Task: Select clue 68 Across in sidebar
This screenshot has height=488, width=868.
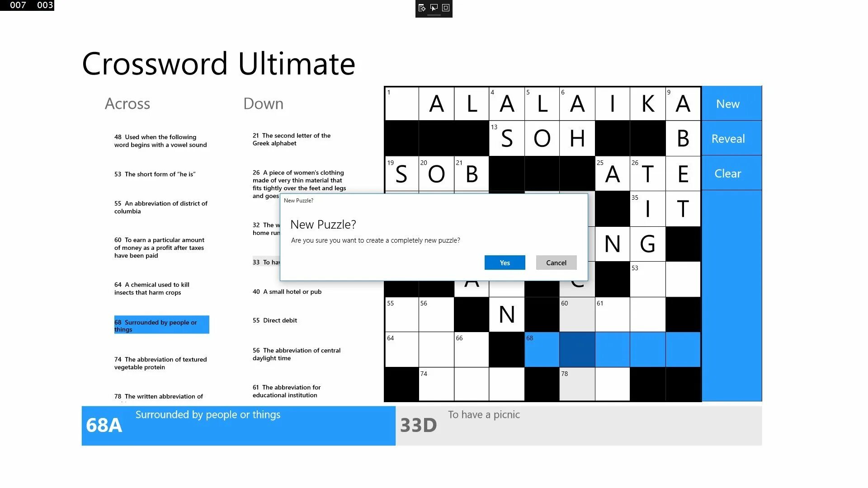Action: tap(161, 325)
